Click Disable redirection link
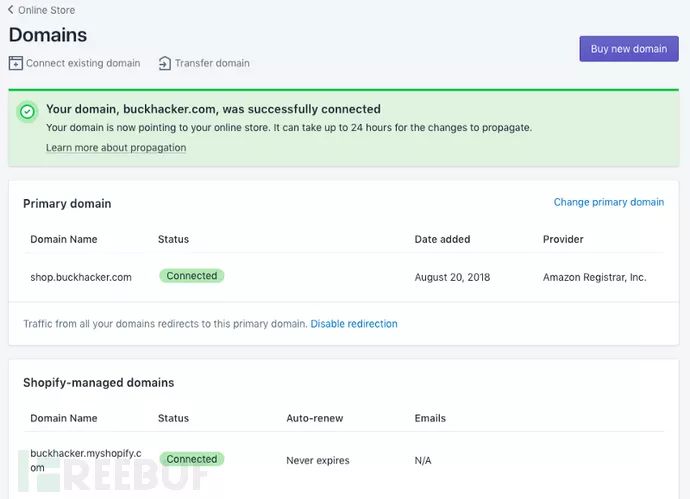The width and height of the screenshot is (690, 499). (x=354, y=324)
